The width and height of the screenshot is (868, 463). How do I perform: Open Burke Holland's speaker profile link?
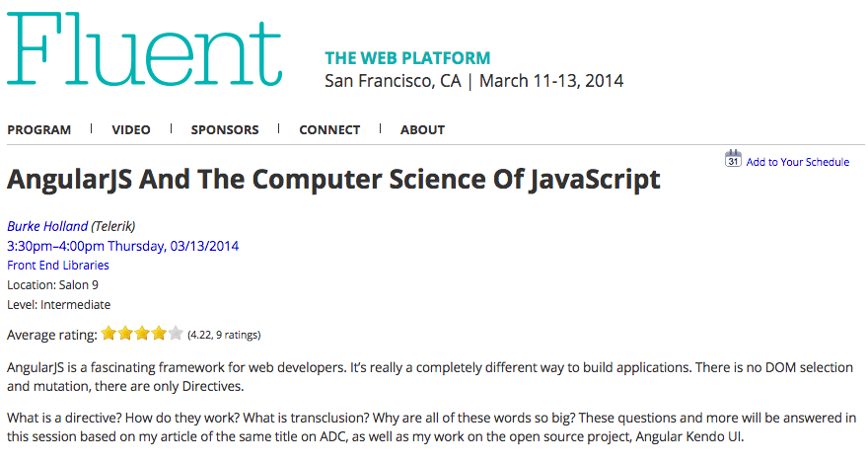(47, 226)
